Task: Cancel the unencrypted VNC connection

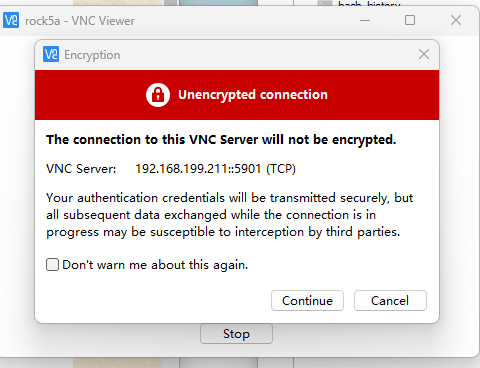Action: (x=390, y=301)
